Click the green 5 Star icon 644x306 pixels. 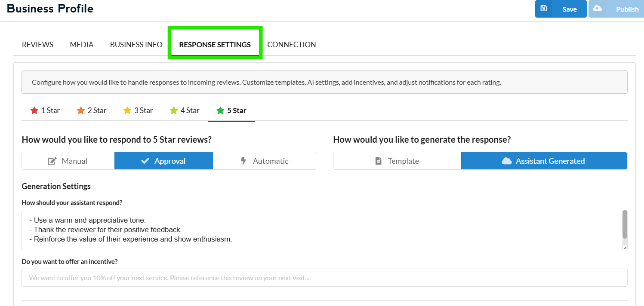point(221,110)
